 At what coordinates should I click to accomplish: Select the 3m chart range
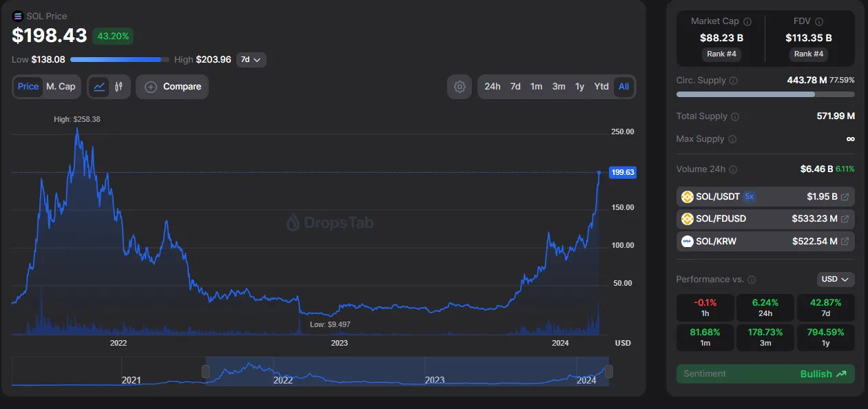559,87
